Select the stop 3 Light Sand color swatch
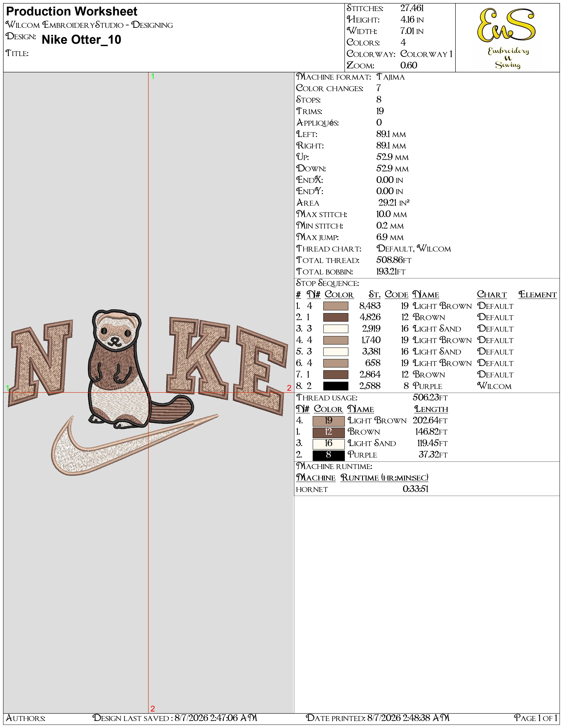The width and height of the screenshot is (563, 728). tap(336, 329)
